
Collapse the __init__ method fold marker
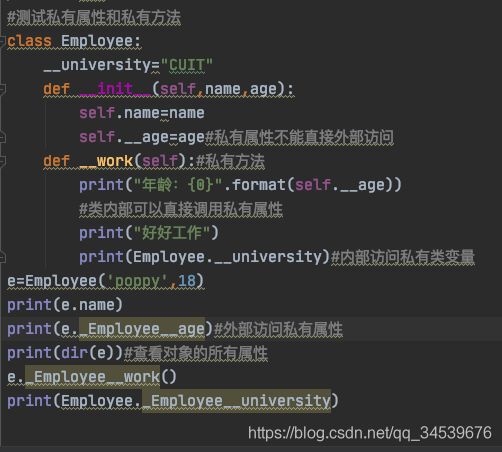[3, 89]
